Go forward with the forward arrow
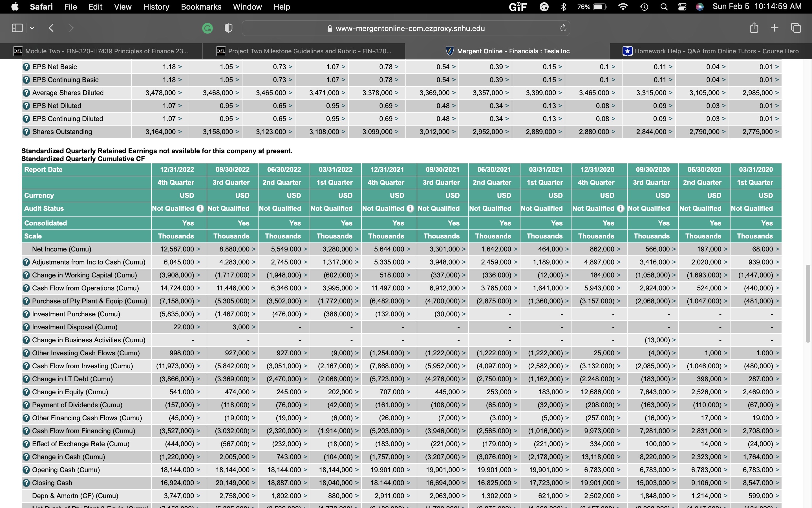 71,28
